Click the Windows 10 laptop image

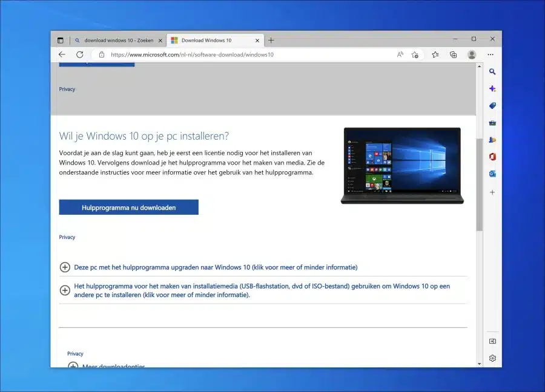402,166
